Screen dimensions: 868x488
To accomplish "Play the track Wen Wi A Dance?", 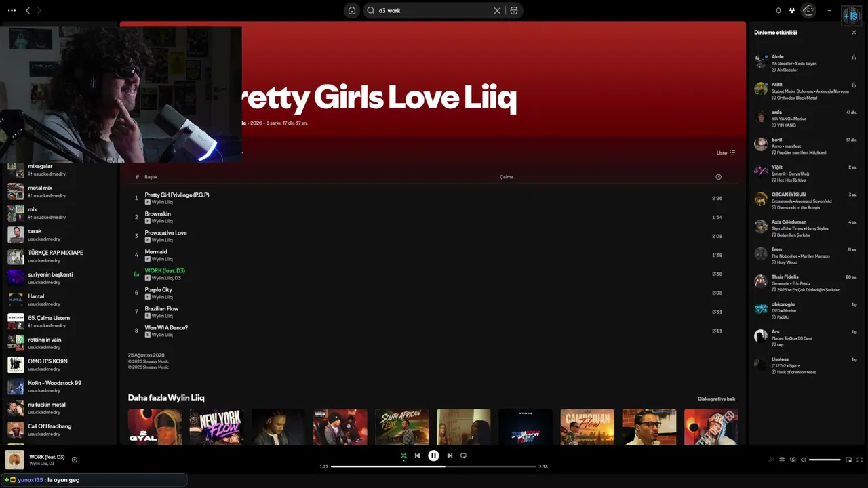I will [x=434, y=331].
